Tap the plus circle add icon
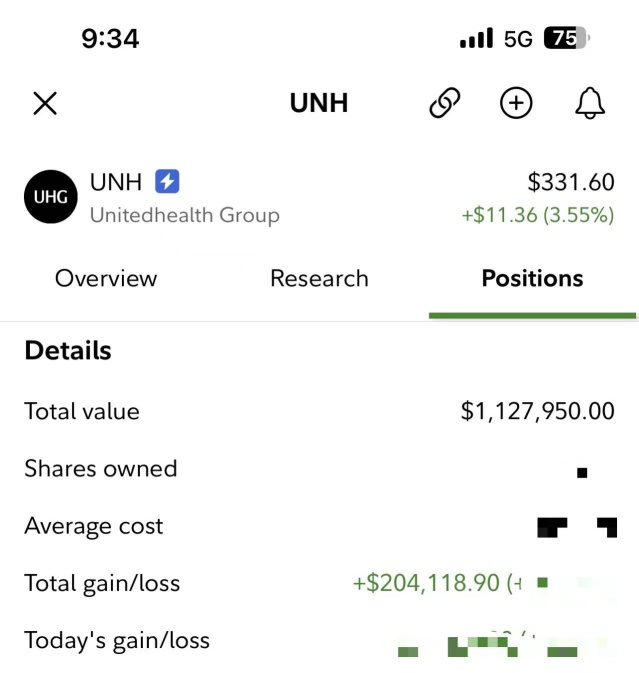The width and height of the screenshot is (639, 673). click(x=516, y=103)
